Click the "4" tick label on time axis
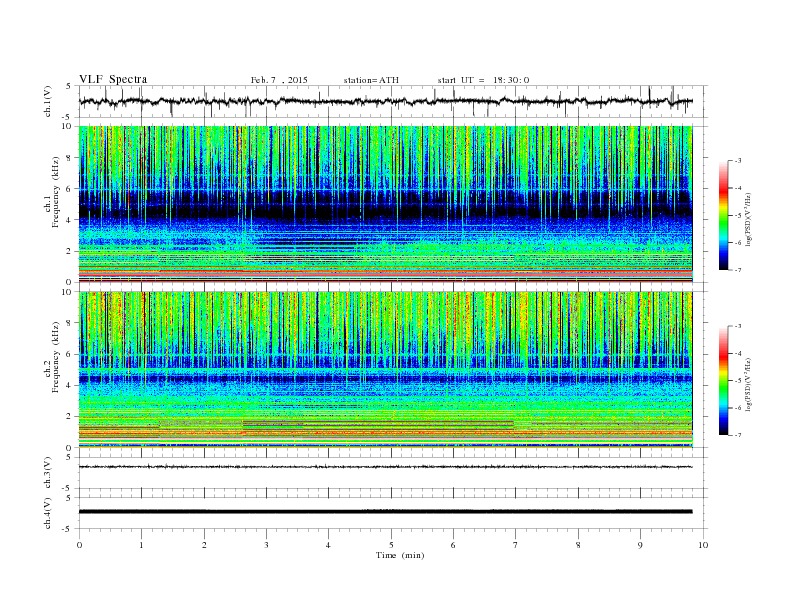This screenshot has width=792, height=612. coord(328,545)
